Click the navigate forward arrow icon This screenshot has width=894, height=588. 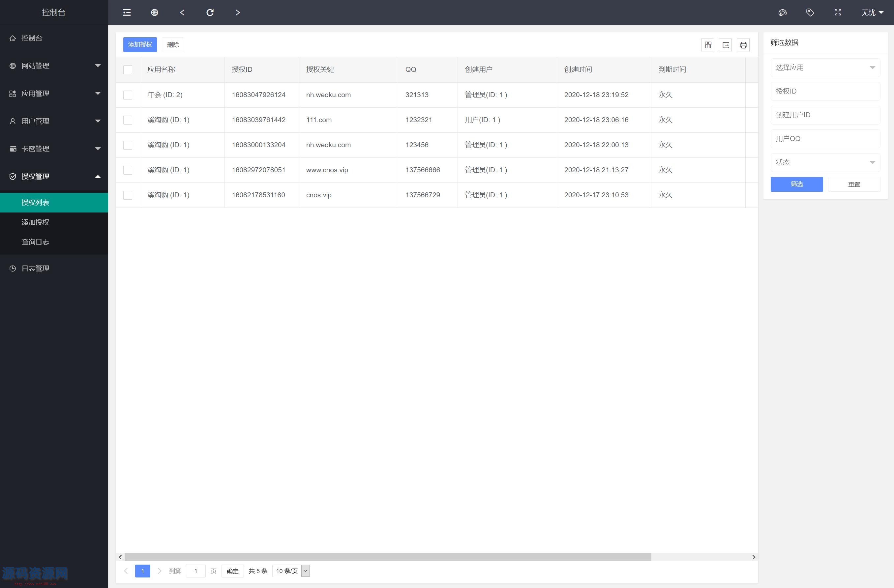coord(238,12)
